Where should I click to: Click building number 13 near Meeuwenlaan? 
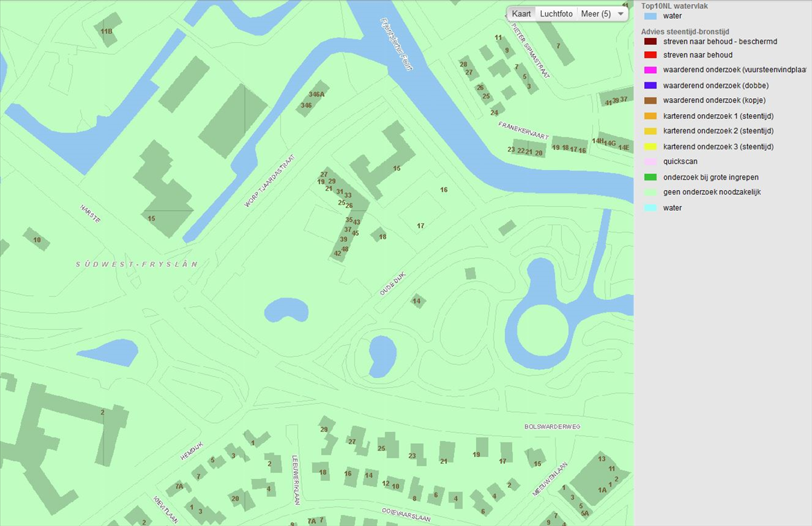pyautogui.click(x=601, y=459)
